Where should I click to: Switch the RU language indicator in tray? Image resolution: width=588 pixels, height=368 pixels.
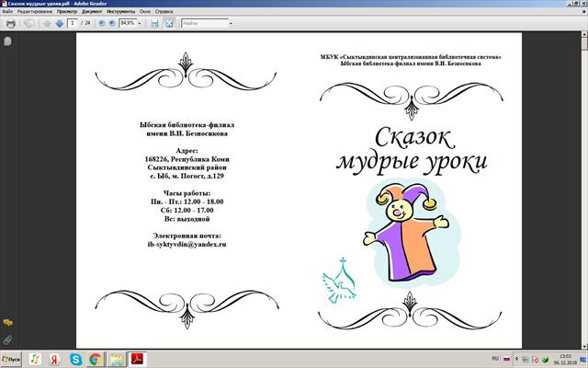[495, 358]
